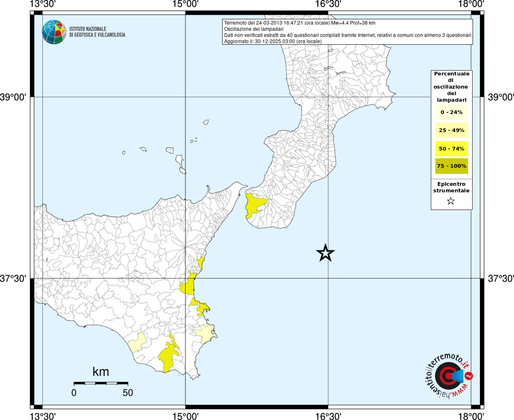The width and height of the screenshot is (514, 420).
Task: Click the legend title 'Percentuale di oscillazione'
Action: tap(451, 87)
